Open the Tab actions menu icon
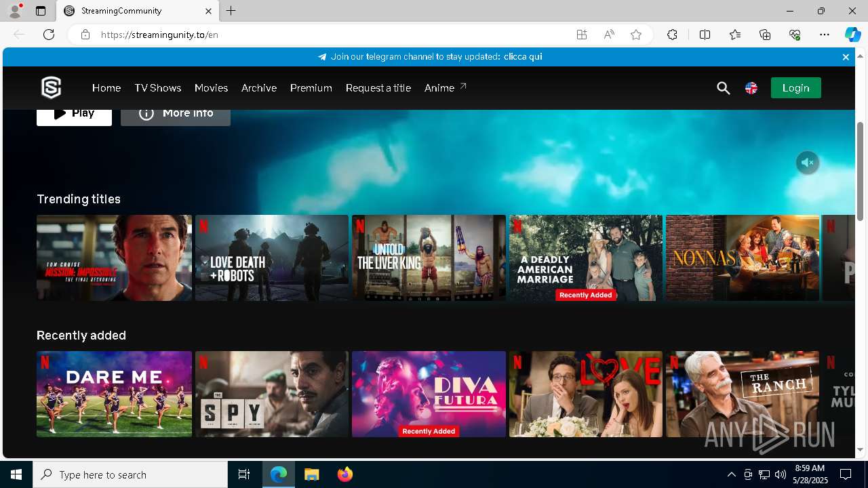The image size is (868, 488). point(41,11)
